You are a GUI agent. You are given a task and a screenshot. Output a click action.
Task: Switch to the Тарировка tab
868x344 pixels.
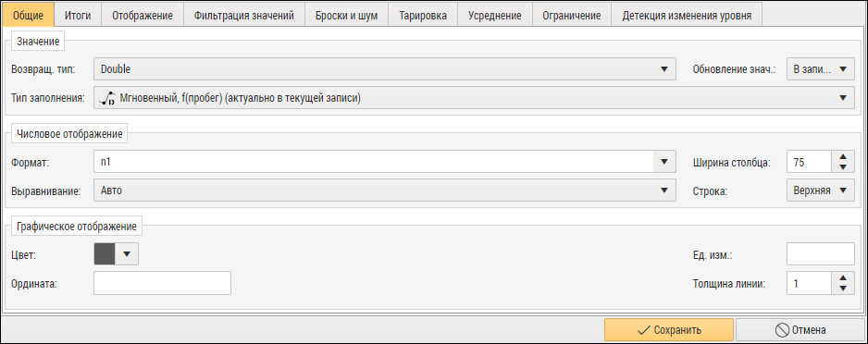(423, 16)
